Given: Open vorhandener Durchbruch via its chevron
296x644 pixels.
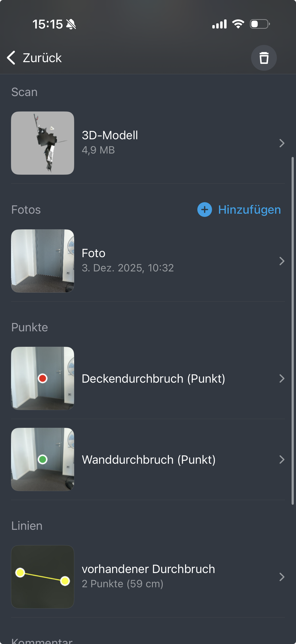Looking at the screenshot, I should [x=282, y=577].
